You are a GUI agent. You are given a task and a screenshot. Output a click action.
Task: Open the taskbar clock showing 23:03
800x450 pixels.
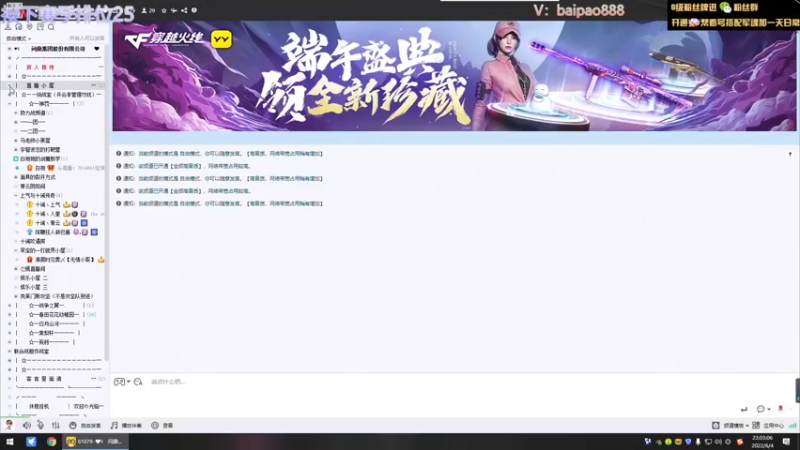click(x=762, y=441)
